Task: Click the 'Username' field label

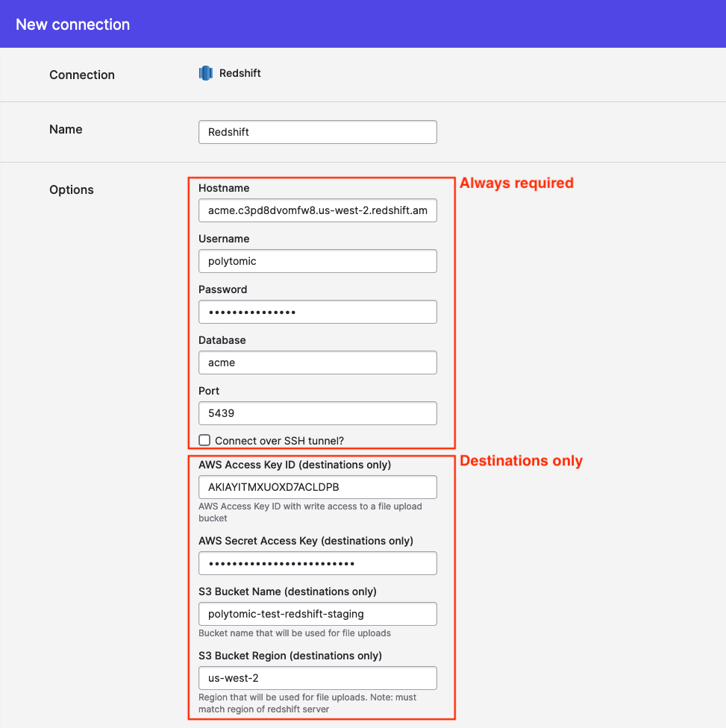Action: pyautogui.click(x=224, y=239)
